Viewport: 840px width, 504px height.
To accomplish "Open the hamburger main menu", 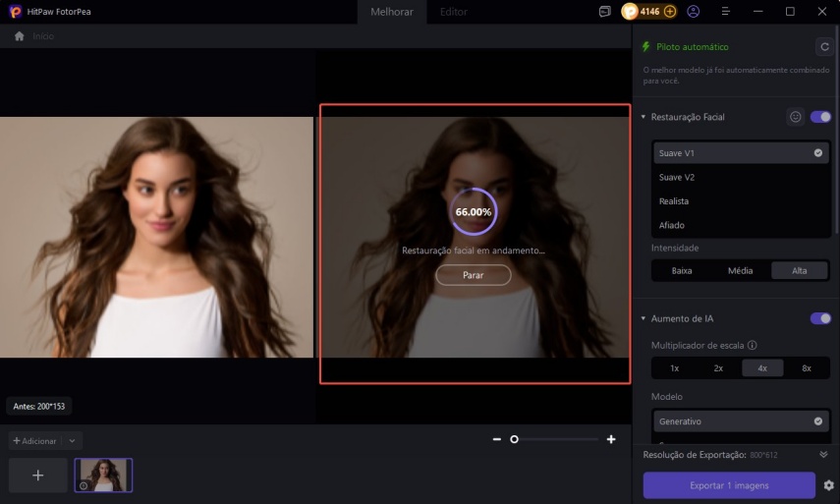I will coord(724,12).
